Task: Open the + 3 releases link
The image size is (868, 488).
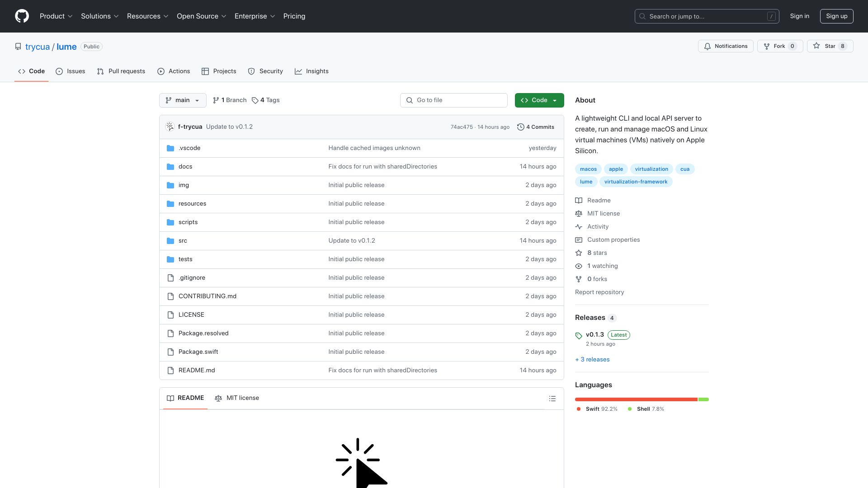Action: pos(592,360)
